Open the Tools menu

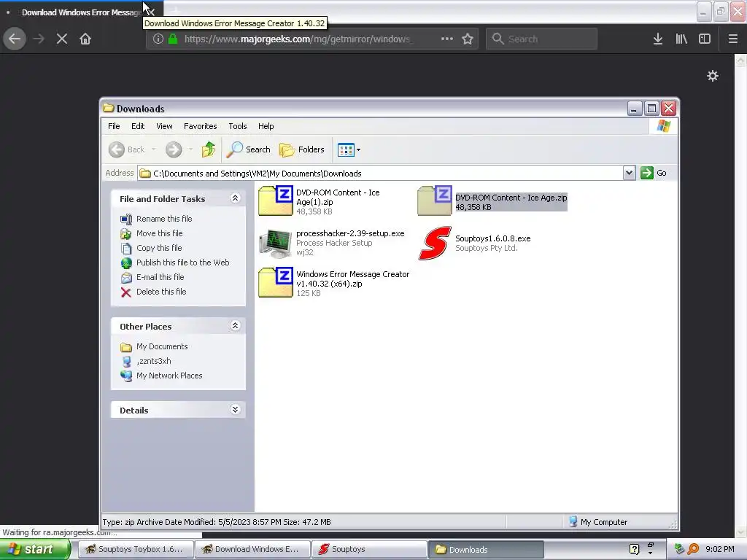pos(238,126)
